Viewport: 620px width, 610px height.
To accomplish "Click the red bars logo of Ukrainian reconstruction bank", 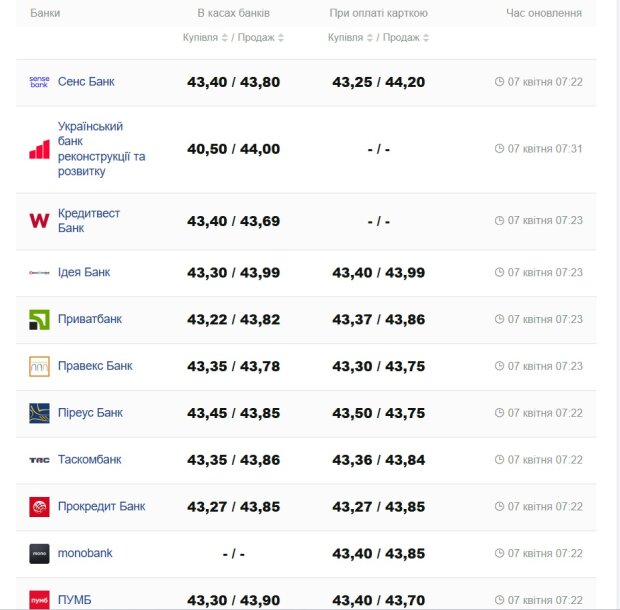I will click(39, 149).
